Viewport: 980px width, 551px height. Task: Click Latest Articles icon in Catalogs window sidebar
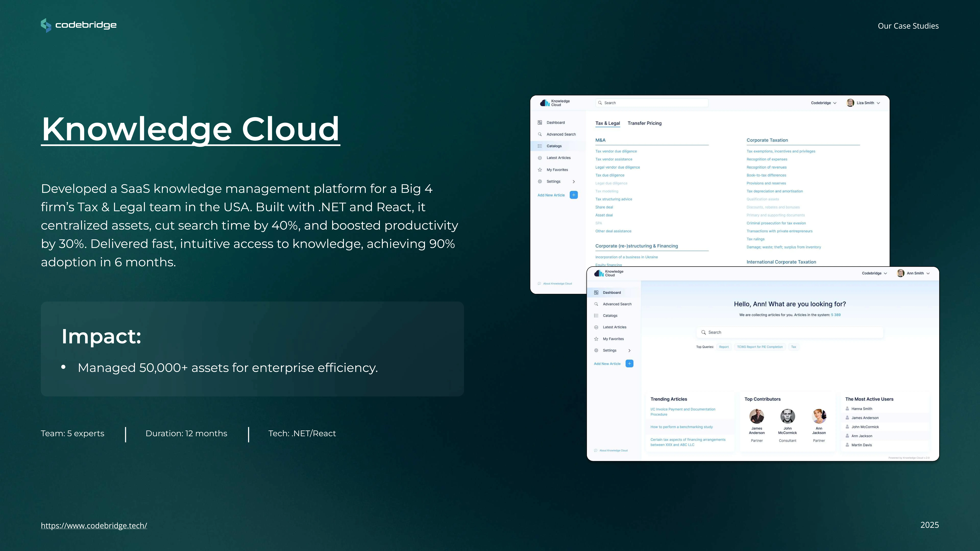pos(540,158)
